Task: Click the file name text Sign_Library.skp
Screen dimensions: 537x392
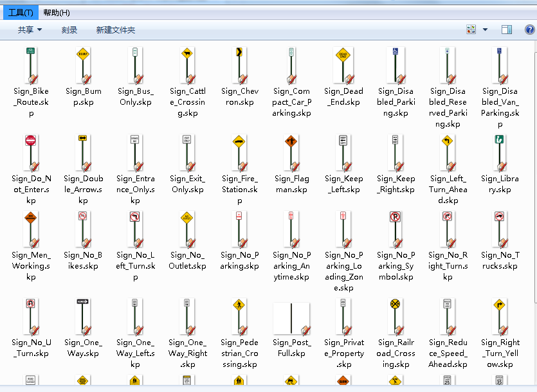Action: click(x=500, y=184)
